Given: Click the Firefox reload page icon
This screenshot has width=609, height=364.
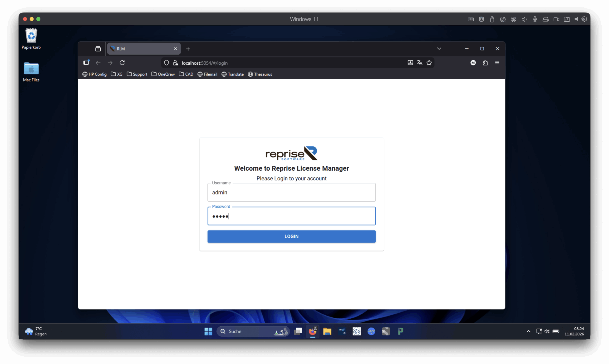Looking at the screenshot, I should [122, 63].
